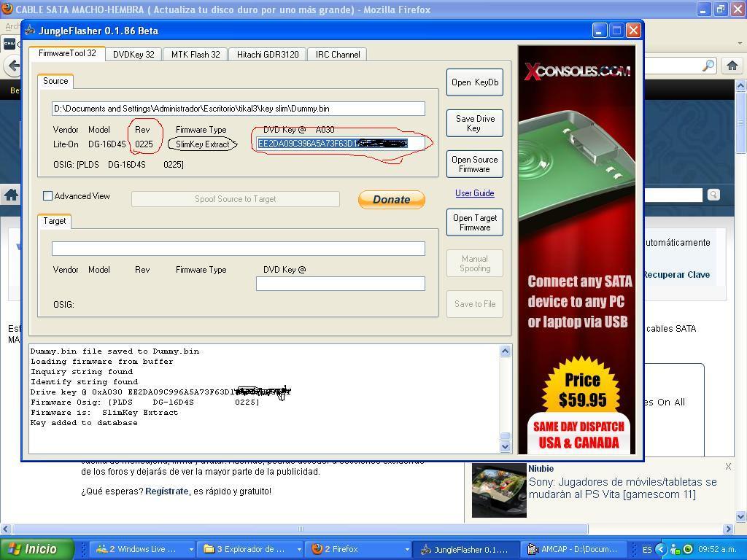Click the target firmware path field

pyautogui.click(x=239, y=249)
